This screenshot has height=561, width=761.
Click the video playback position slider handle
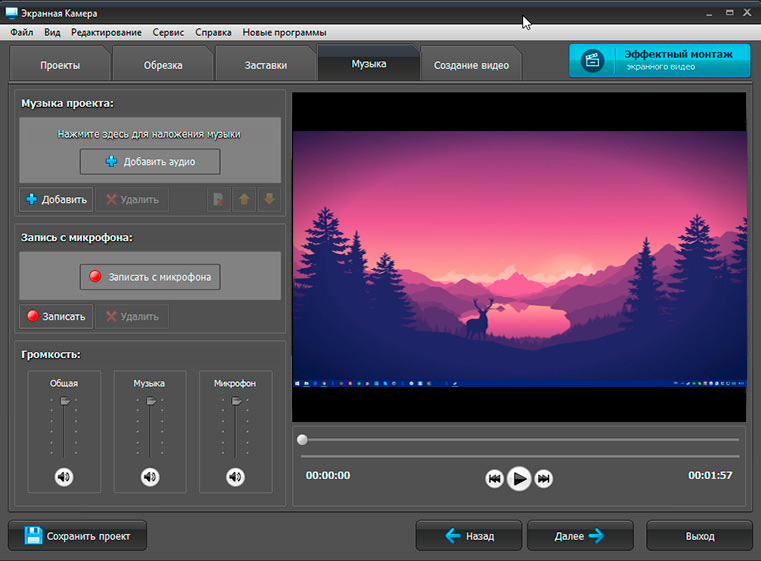(302, 440)
